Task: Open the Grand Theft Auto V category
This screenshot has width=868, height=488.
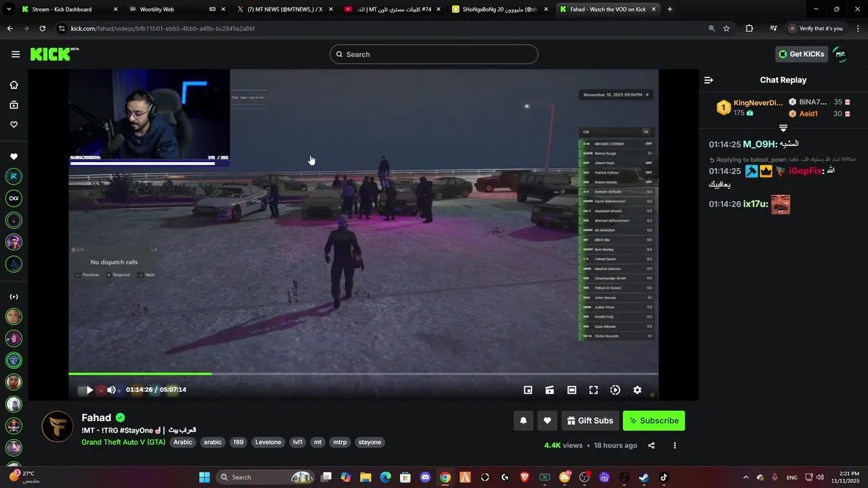Action: coord(123,442)
